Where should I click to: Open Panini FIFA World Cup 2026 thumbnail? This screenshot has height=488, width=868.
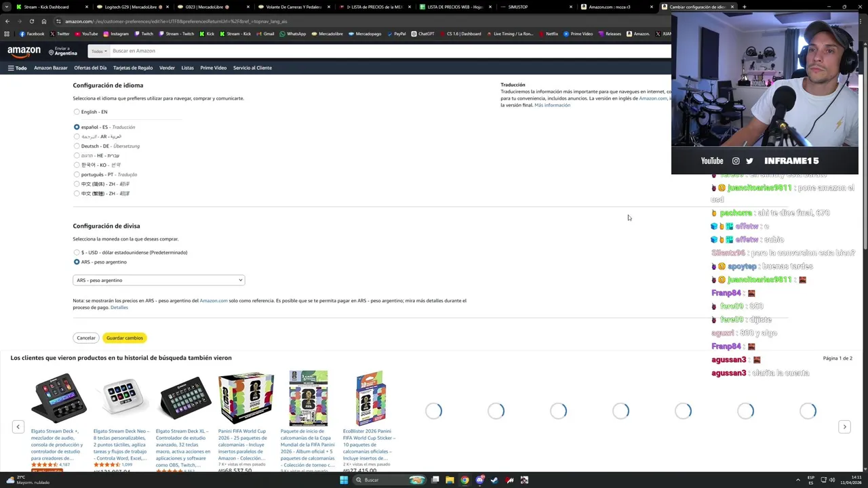(246, 398)
